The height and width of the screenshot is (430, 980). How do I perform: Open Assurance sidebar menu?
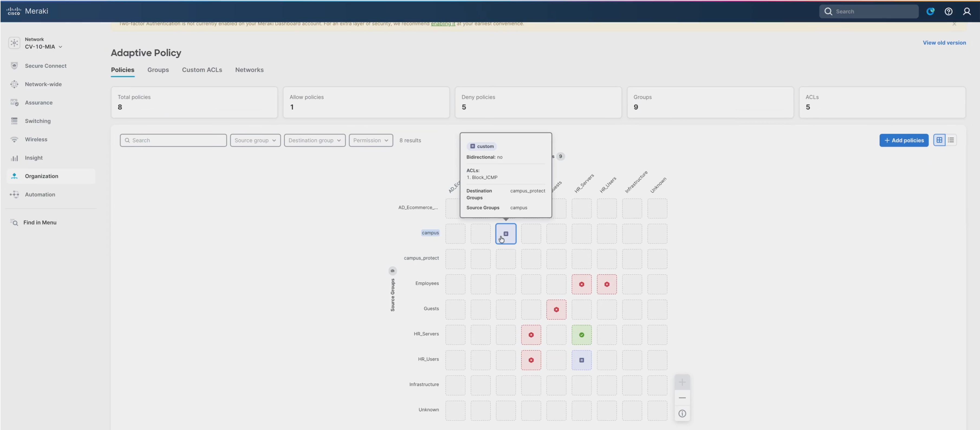pyautogui.click(x=38, y=102)
